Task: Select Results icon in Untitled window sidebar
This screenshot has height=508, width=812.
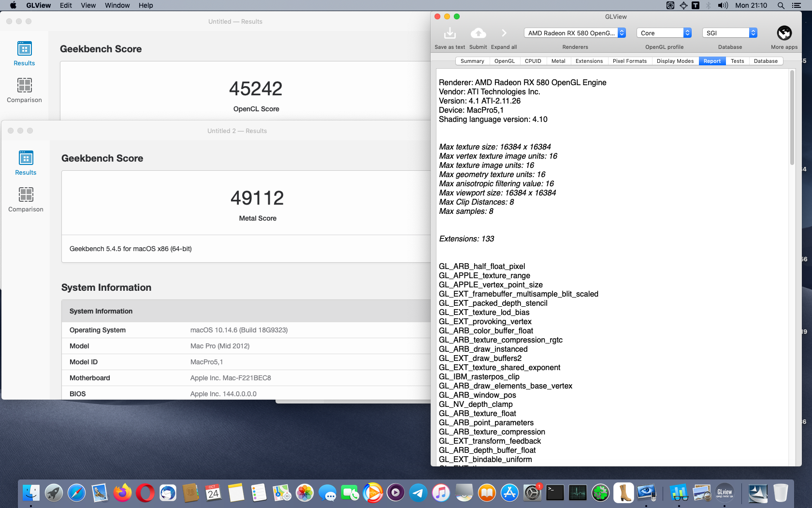Action: click(x=24, y=49)
